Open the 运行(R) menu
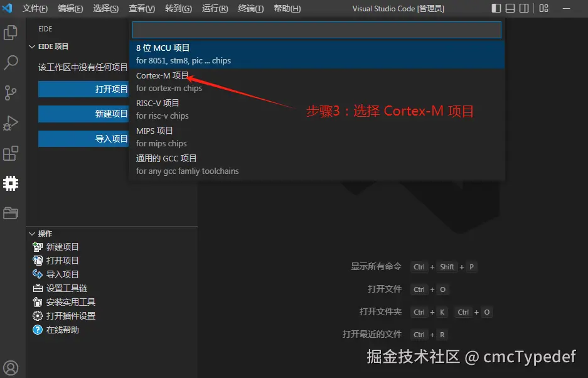 coord(215,8)
